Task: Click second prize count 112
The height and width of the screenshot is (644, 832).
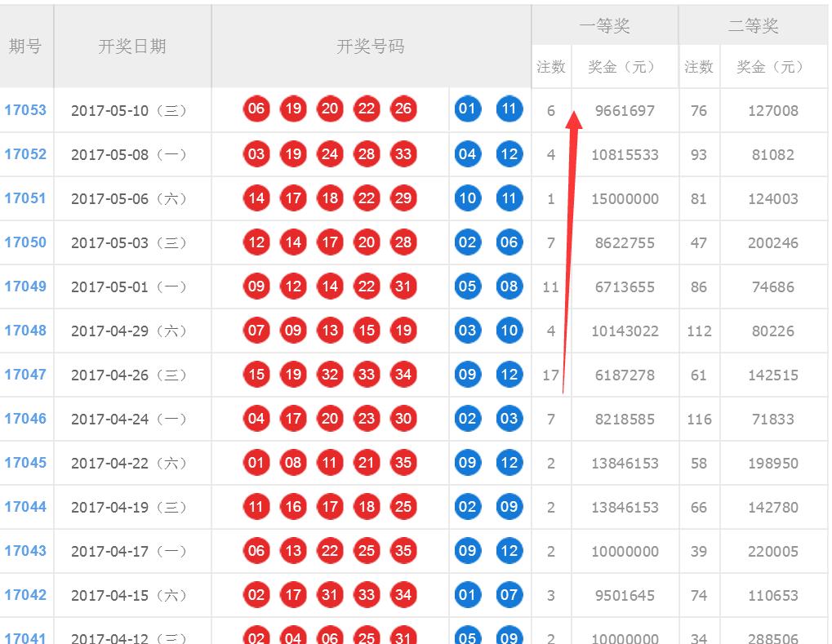Action: pos(699,331)
